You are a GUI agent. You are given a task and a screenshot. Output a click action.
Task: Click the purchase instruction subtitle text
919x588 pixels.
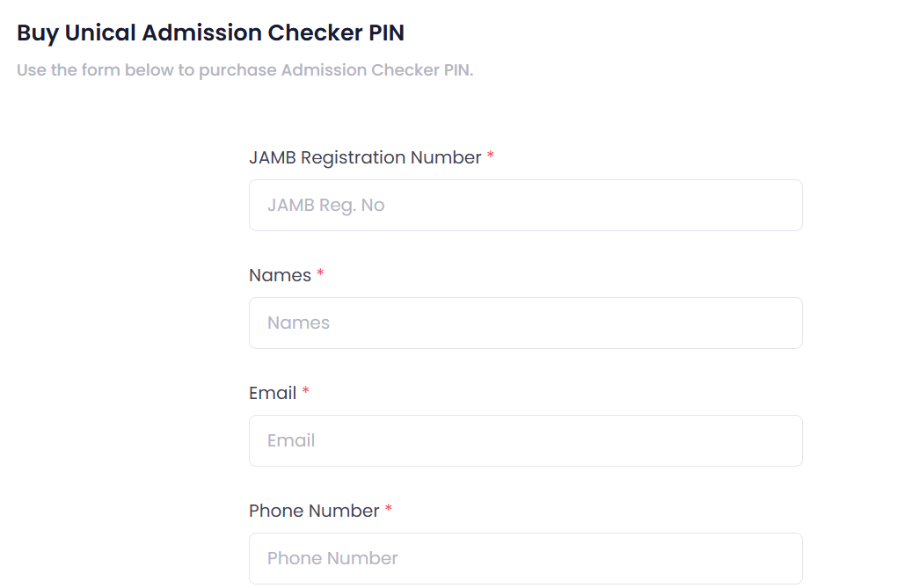(244, 69)
